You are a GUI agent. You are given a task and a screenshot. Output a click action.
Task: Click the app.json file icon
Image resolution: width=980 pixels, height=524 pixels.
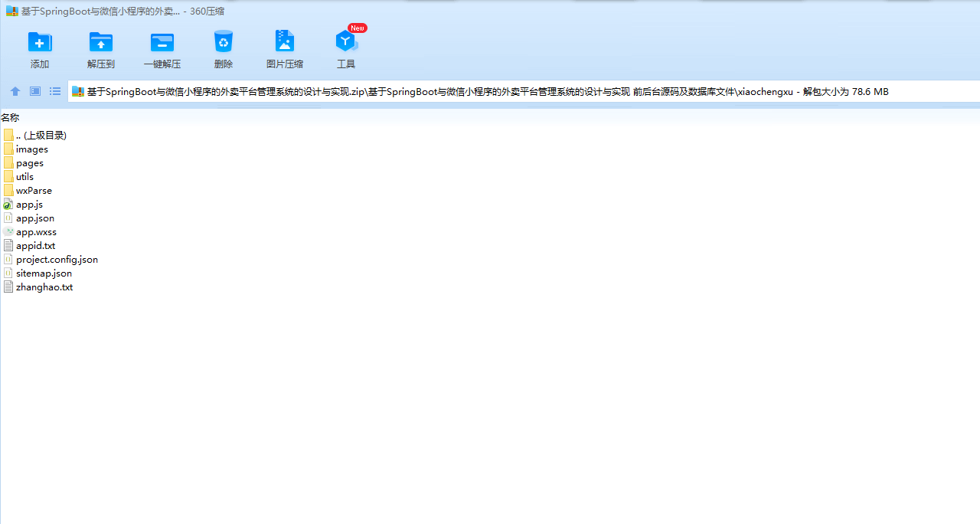pos(8,218)
